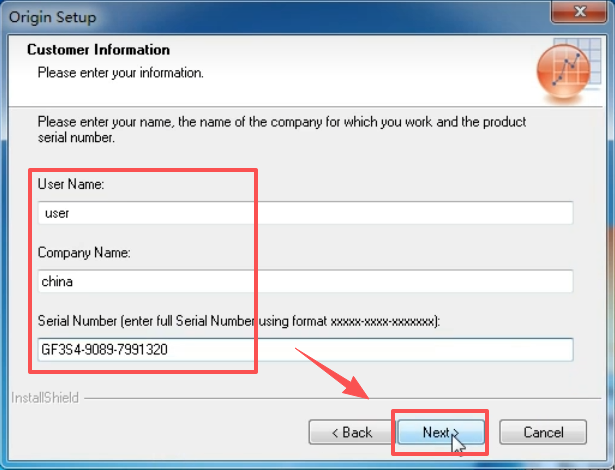Click the Next button to continue setup
The height and width of the screenshot is (470, 615).
point(441,432)
